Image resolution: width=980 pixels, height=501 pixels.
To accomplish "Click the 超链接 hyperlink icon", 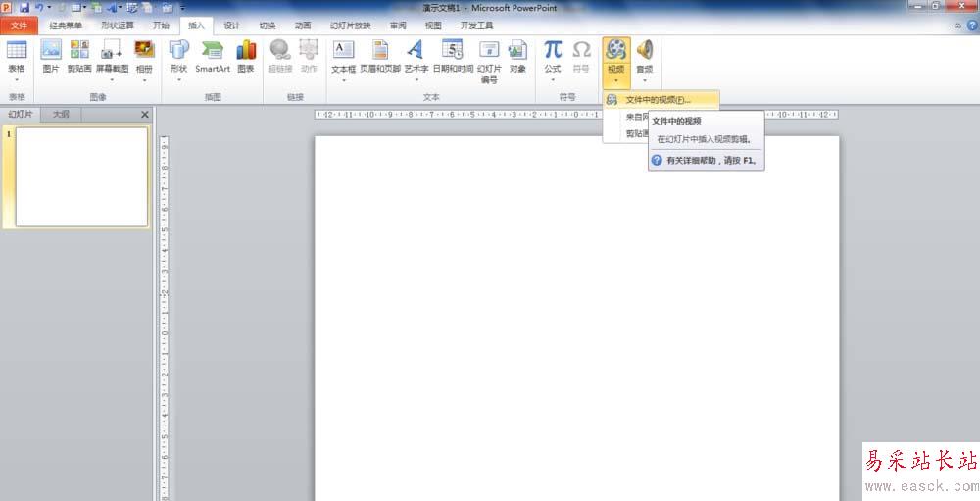I will point(280,50).
